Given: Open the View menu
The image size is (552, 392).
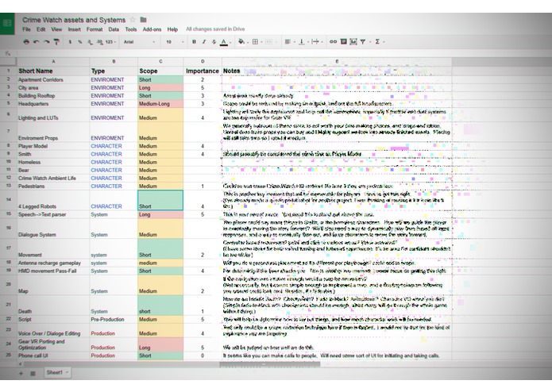Looking at the screenshot, I should tap(56, 29).
